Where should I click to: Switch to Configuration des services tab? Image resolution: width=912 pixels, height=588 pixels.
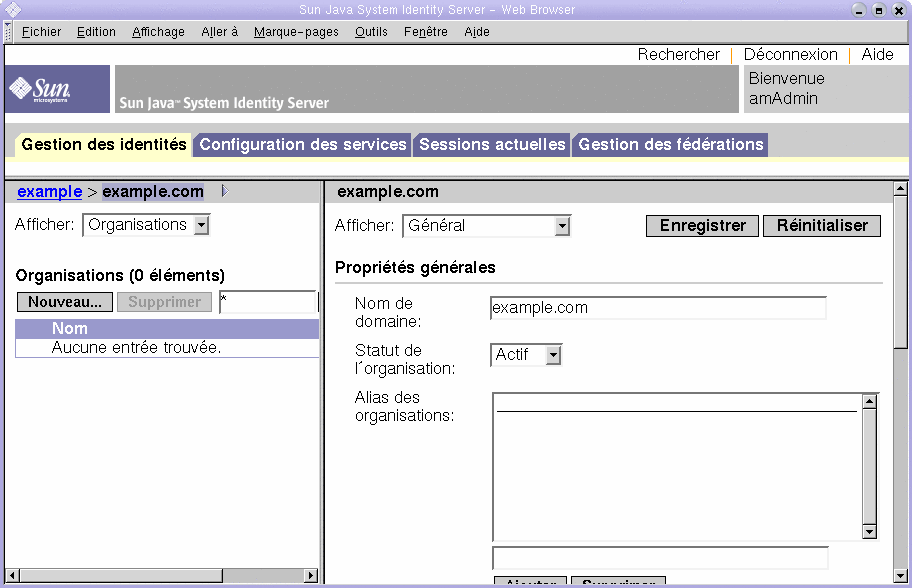(302, 144)
